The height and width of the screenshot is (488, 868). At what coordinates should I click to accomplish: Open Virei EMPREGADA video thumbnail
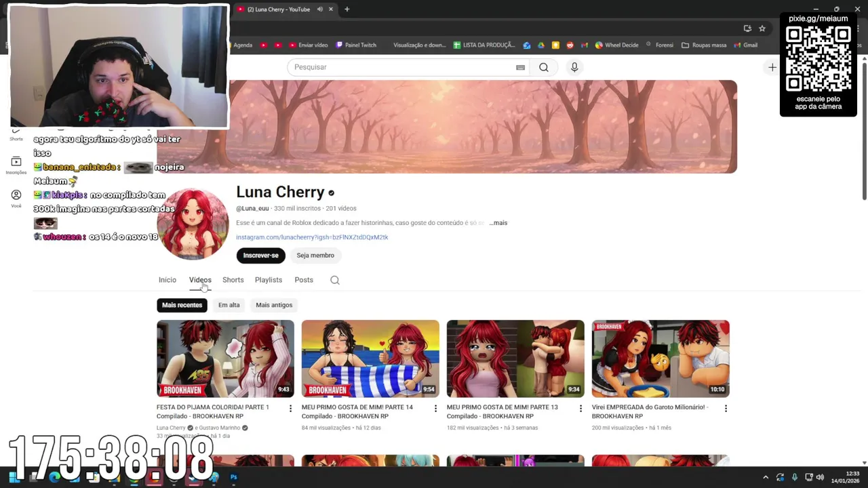pyautogui.click(x=660, y=359)
